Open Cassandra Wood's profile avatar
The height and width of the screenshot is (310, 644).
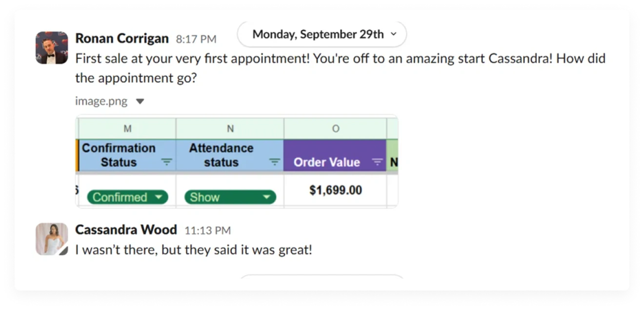(x=52, y=239)
